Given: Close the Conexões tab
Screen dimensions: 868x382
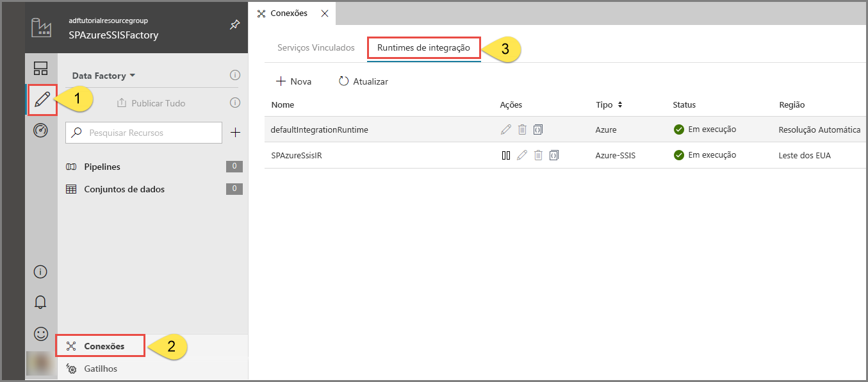Looking at the screenshot, I should coord(324,13).
